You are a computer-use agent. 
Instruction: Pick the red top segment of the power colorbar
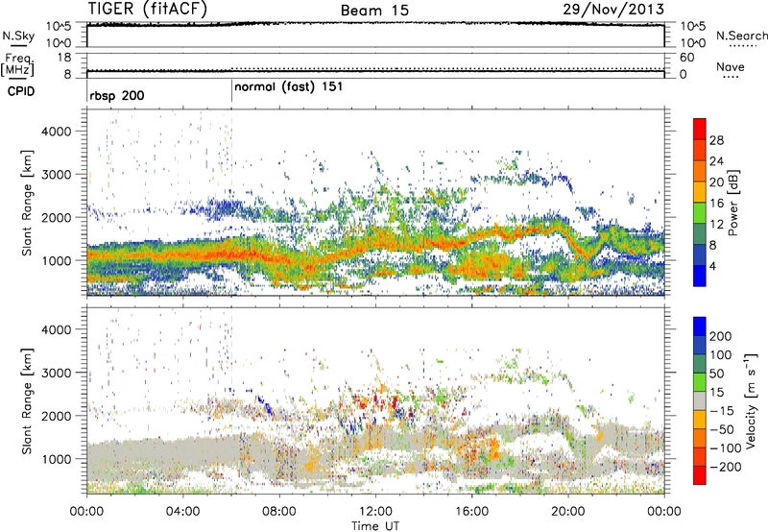(x=700, y=129)
